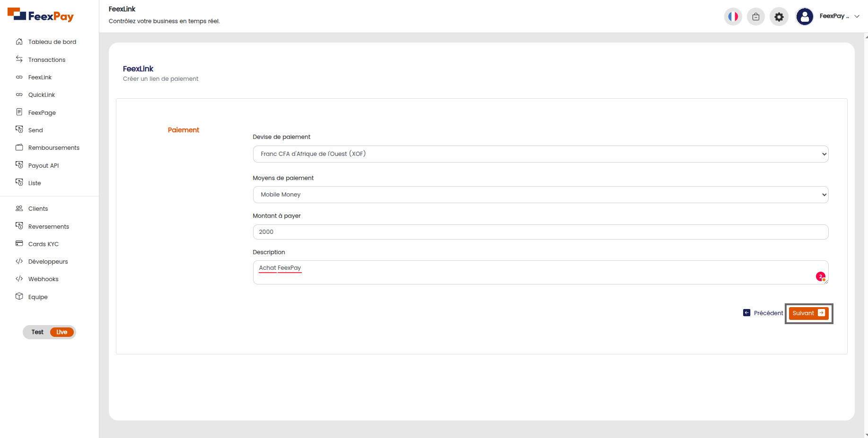Click the FeexLink chain icon in sidebar
This screenshot has width=868, height=438.
19,77
